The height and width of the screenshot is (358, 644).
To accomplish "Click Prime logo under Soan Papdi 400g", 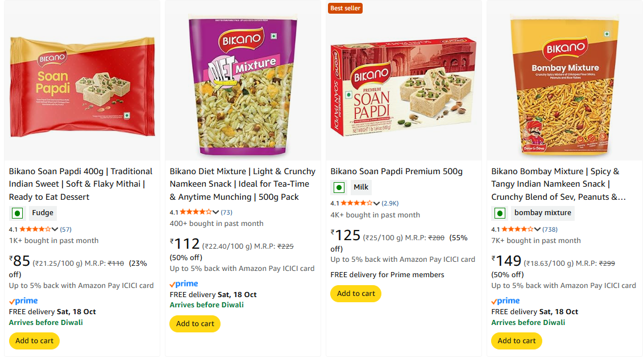I will [x=23, y=301].
